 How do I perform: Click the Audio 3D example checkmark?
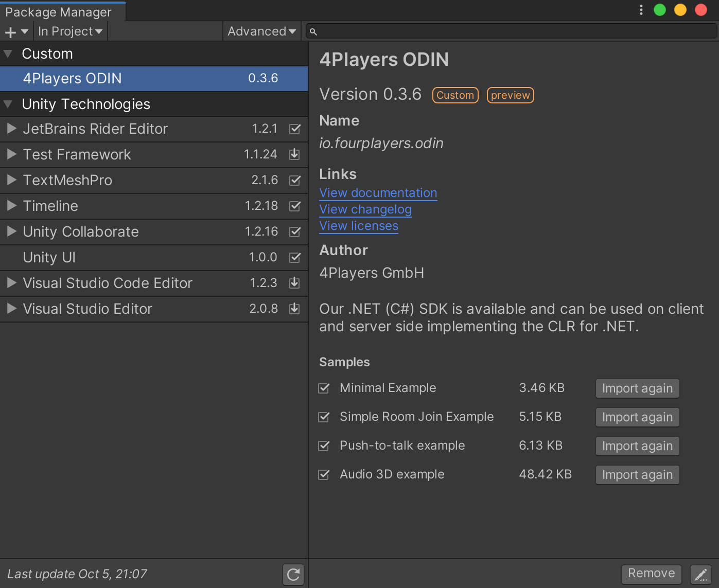[x=324, y=474]
